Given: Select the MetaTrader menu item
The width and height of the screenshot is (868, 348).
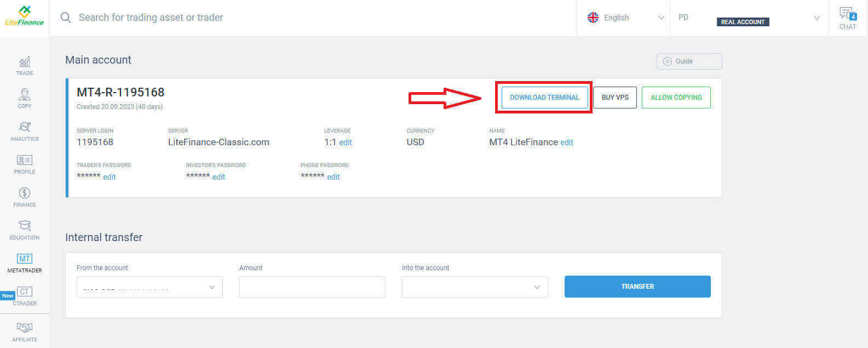Looking at the screenshot, I should (25, 263).
